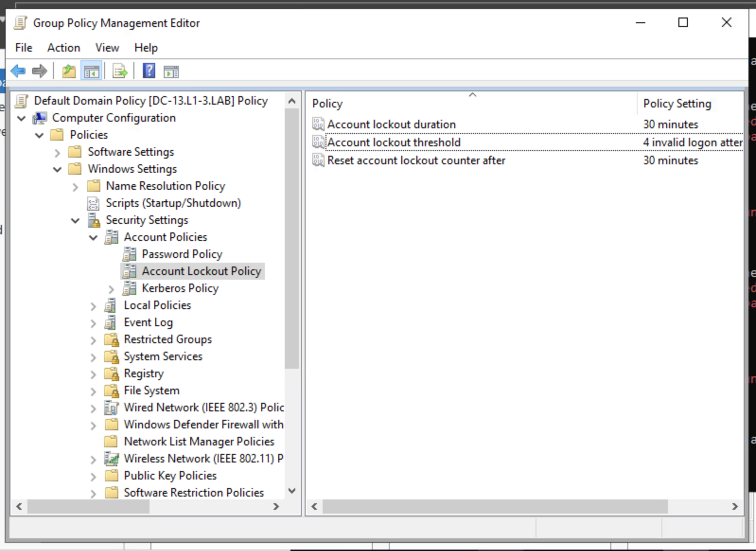Viewport: 756px width, 551px height.
Task: Click the Up One Level folder icon
Action: (x=69, y=71)
